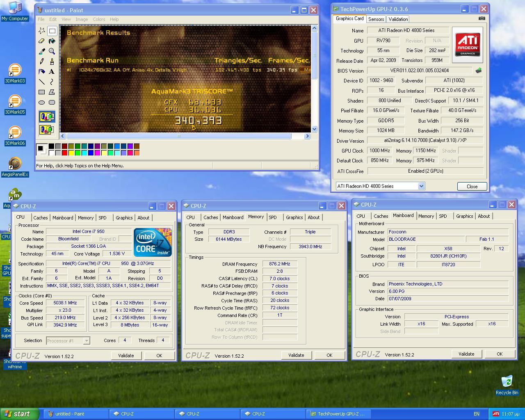The image size is (525, 420).
Task: Pick the Pick Color eyedropper tool
Action: 42,51
